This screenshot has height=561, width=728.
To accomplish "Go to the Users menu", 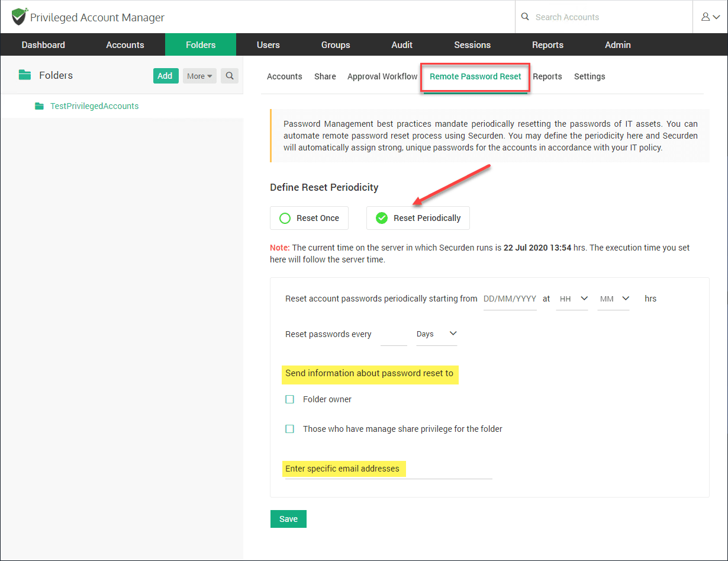I will point(268,45).
